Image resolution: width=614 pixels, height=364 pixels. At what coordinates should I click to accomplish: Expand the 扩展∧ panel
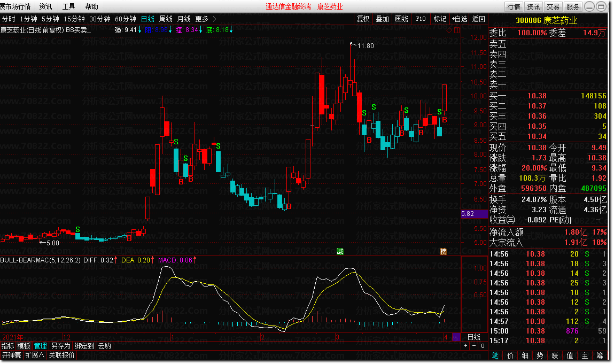click(x=34, y=355)
